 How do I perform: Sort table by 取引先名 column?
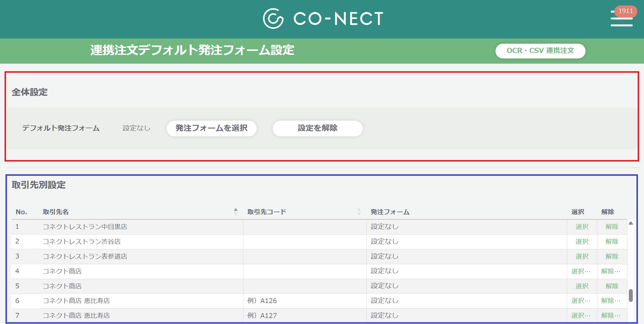pyautogui.click(x=236, y=212)
